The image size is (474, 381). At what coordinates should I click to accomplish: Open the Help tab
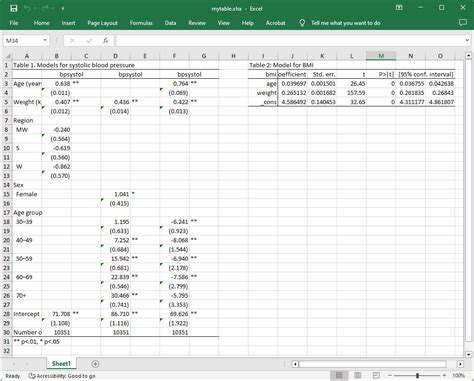click(248, 23)
